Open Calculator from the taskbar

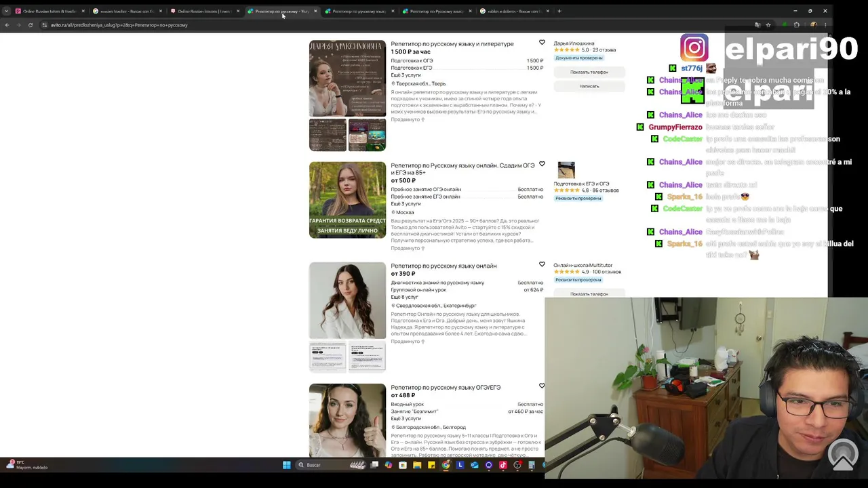coord(532,465)
